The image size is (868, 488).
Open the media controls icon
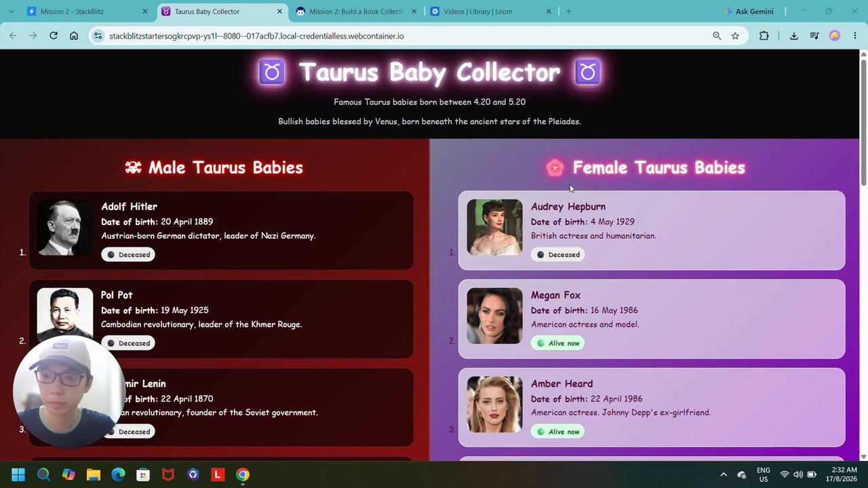814,36
